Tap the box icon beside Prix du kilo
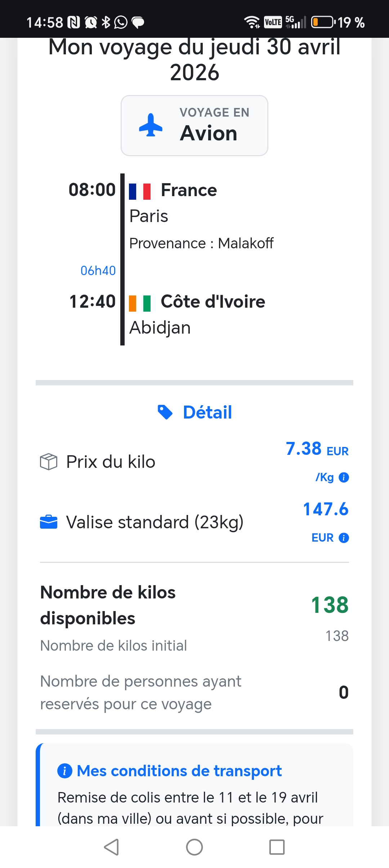389x868 pixels. 49,462
